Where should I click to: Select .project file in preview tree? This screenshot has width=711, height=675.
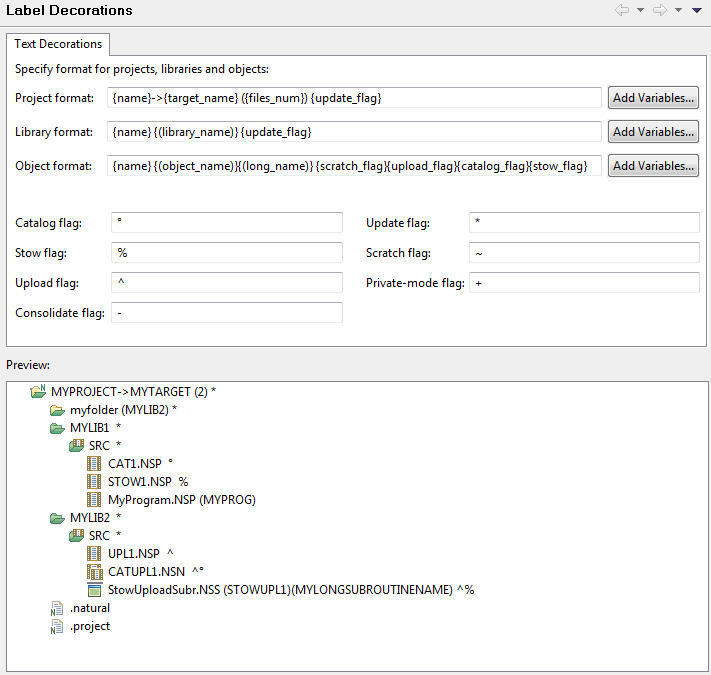(89, 626)
